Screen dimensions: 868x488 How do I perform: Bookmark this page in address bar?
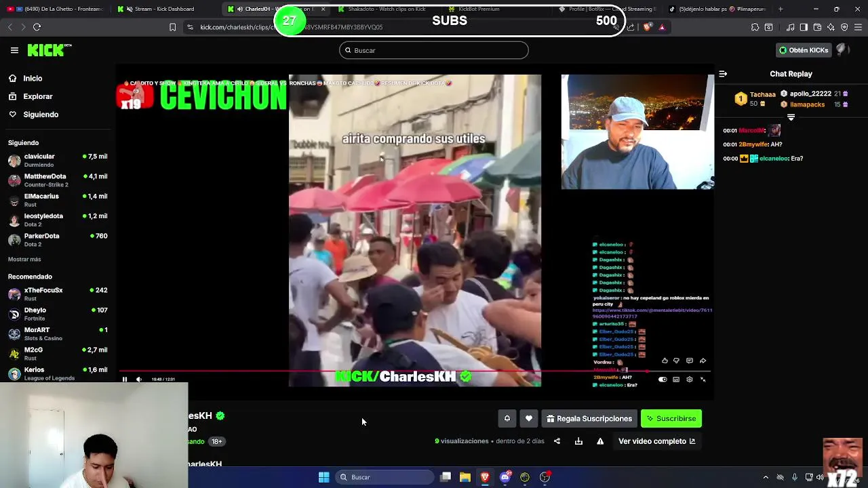(172, 27)
